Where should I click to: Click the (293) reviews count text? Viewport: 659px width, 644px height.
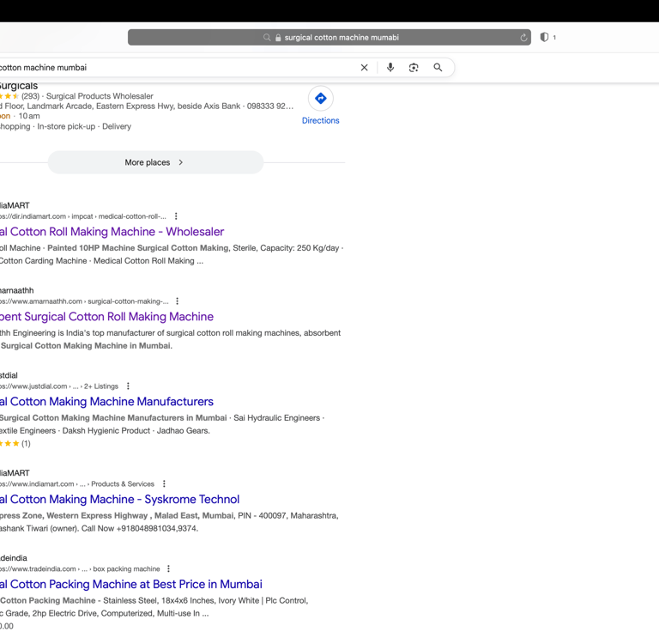30,96
